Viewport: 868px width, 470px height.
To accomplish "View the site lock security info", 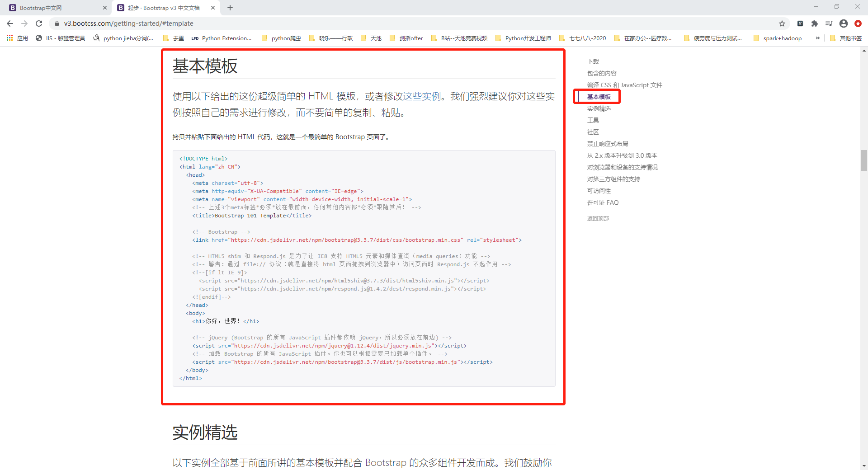I will pos(57,23).
